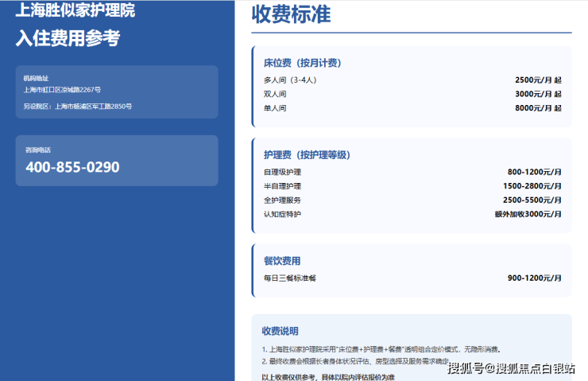The width and height of the screenshot is (588, 381).
Task: Click the heading 入住费用参考
Action: click(68, 38)
